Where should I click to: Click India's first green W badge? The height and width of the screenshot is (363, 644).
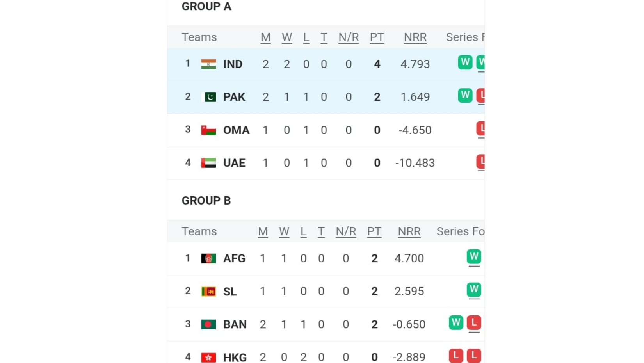coord(465,62)
